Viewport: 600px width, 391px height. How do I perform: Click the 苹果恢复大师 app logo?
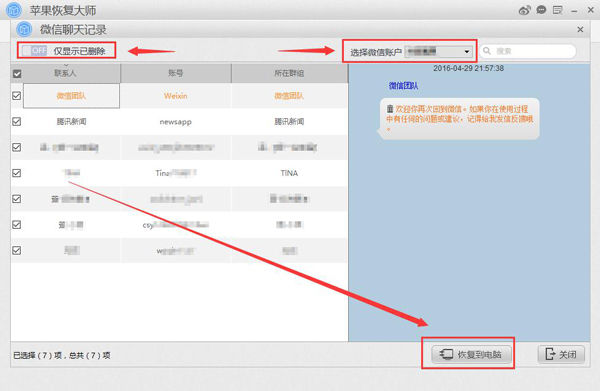(x=15, y=10)
